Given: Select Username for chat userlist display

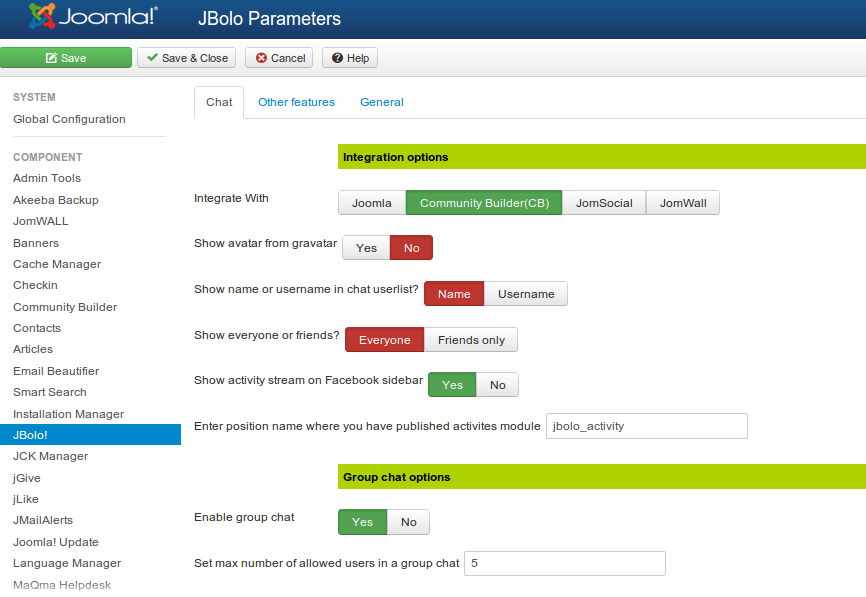Looking at the screenshot, I should coord(526,294).
